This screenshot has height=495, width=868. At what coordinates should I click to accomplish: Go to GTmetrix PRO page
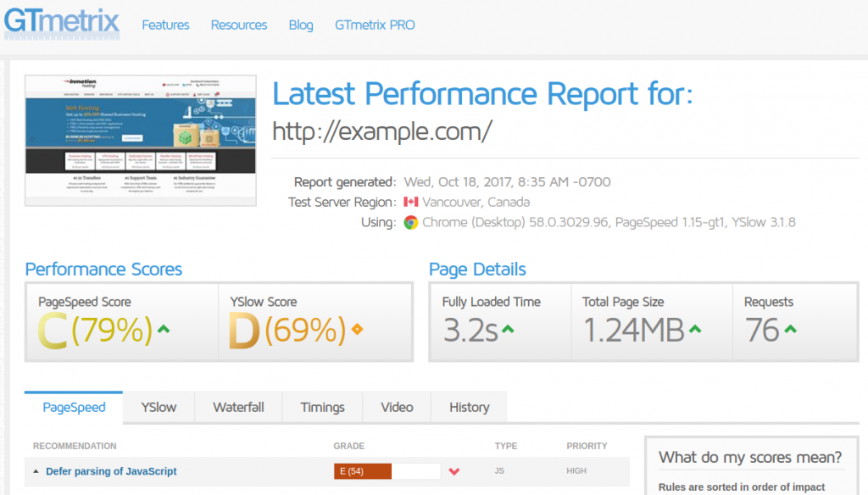click(374, 25)
